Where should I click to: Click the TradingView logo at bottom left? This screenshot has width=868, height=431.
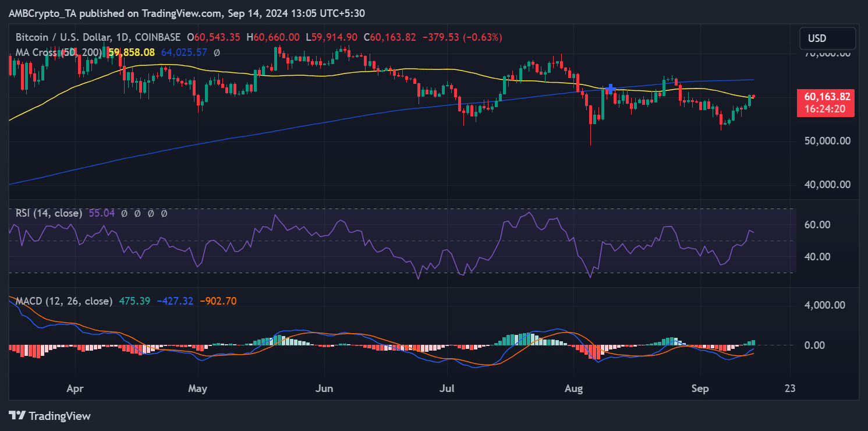click(50, 416)
